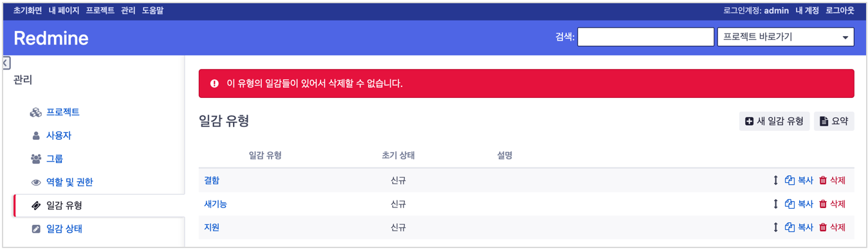Click the 요약 summary button
This screenshot has height=250, width=868.
point(834,121)
